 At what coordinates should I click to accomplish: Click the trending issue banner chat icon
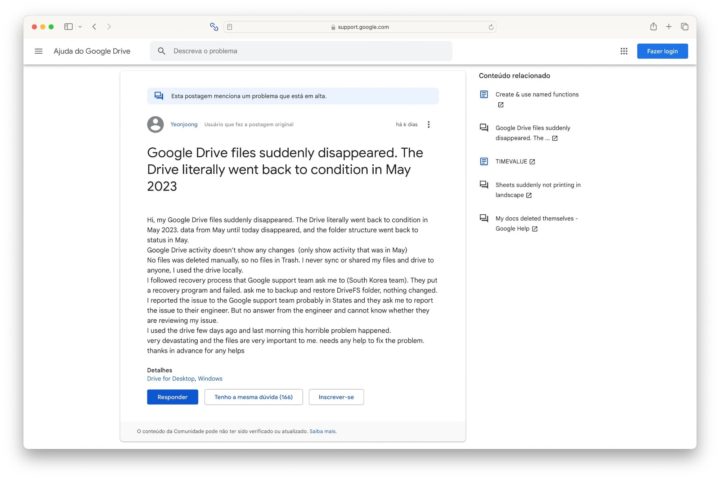[159, 96]
